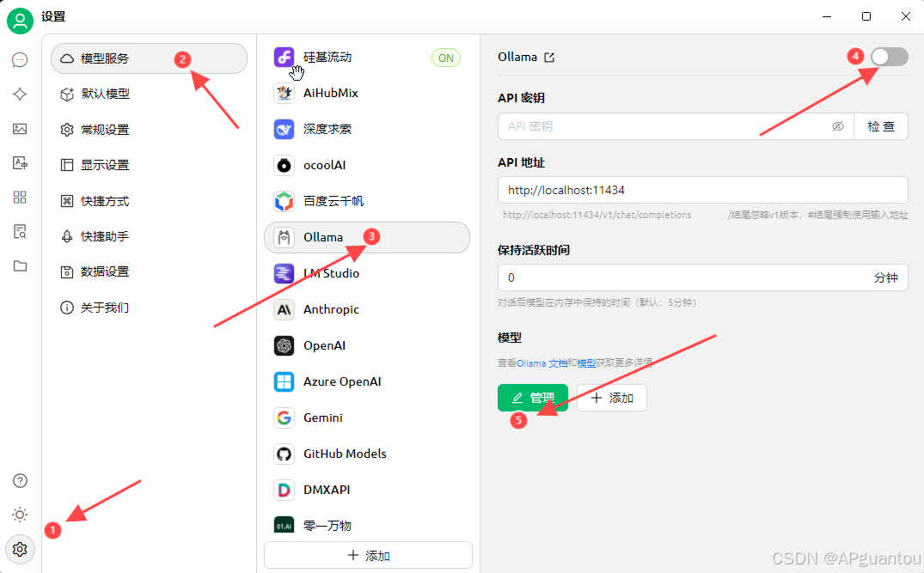Image resolution: width=924 pixels, height=573 pixels.
Task: Open the 快捷助手 settings section
Action: coord(149,236)
